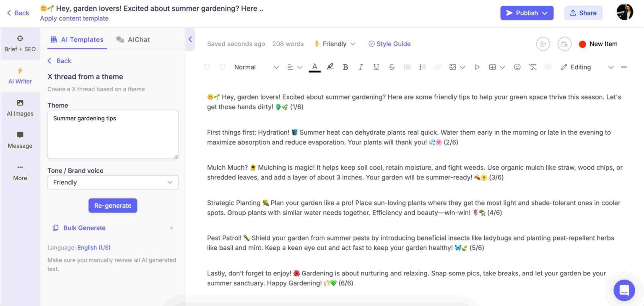644x306 pixels.
Task: Apply strikethrough formatting
Action: coord(391,67)
